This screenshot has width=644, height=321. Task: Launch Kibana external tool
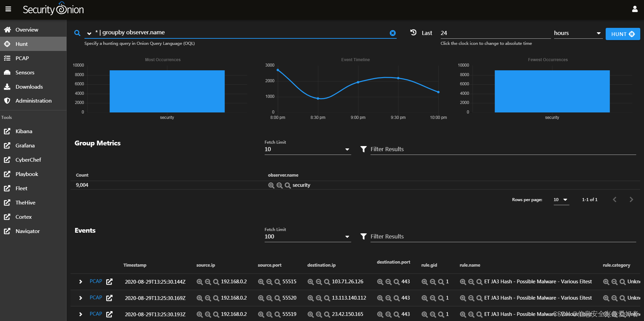pyautogui.click(x=33, y=131)
